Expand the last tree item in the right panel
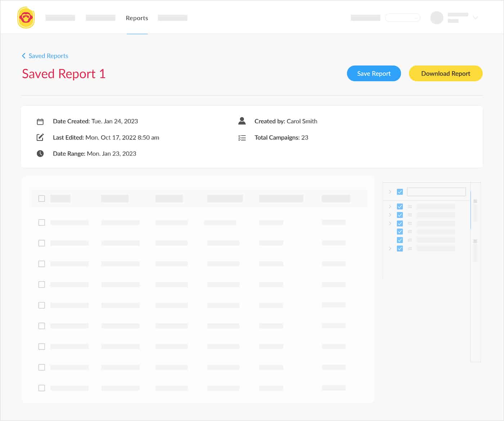The height and width of the screenshot is (421, 504). click(390, 248)
